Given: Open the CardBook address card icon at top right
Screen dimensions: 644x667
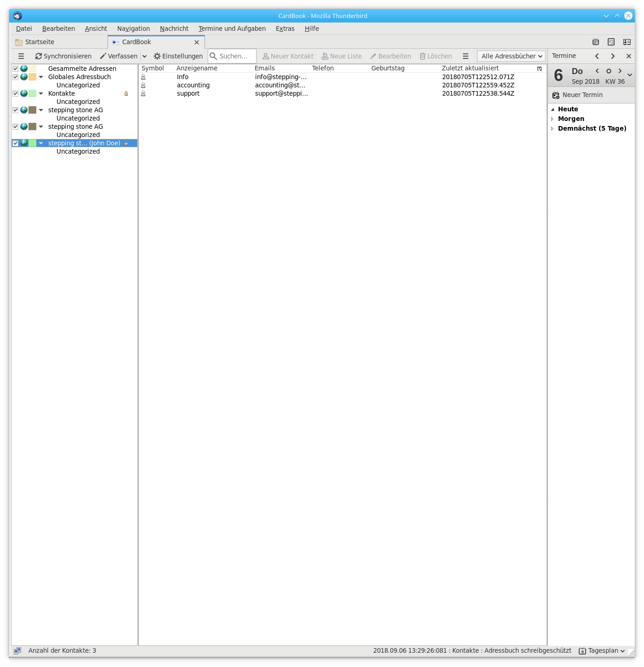Looking at the screenshot, I should pos(627,42).
